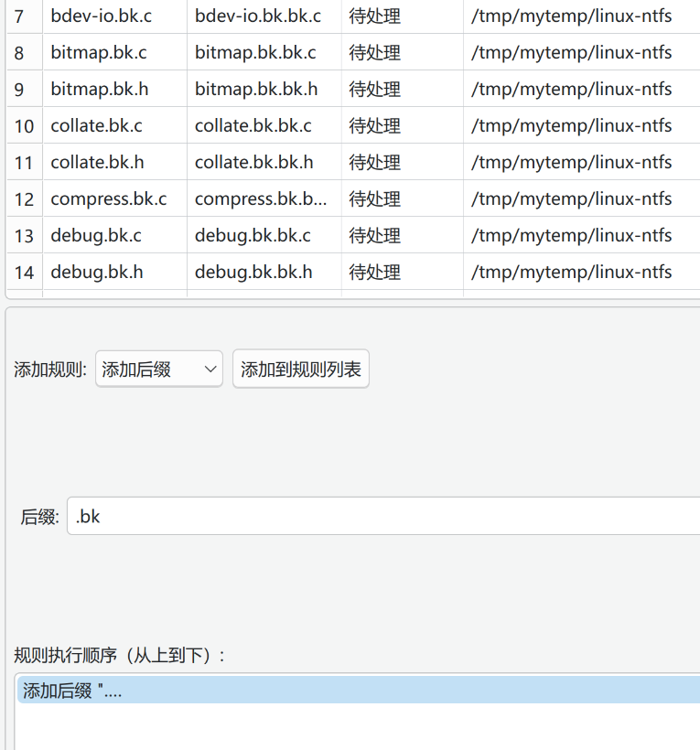The width and height of the screenshot is (700, 750).
Task: Click the 待处理 status in row 12
Action: 403,198
